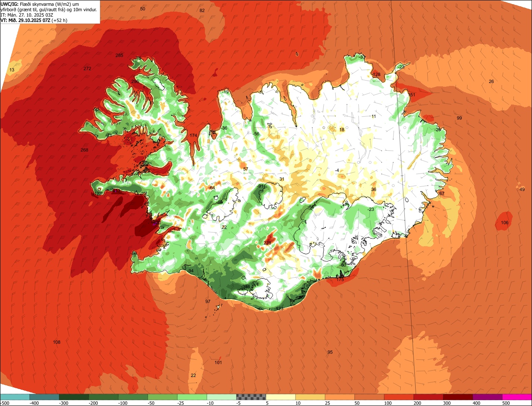Select the legend label -50

[x=150, y=403]
